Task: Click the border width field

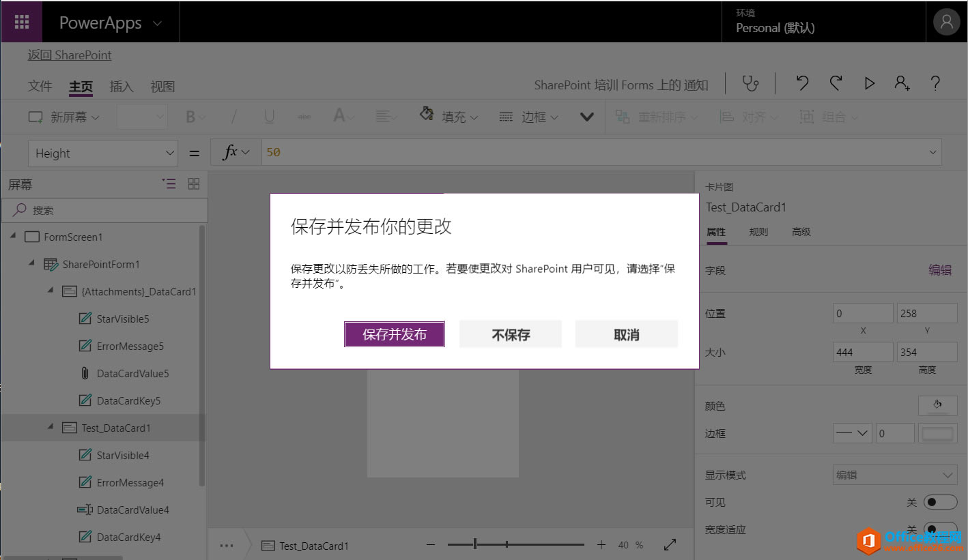Action: (x=894, y=433)
